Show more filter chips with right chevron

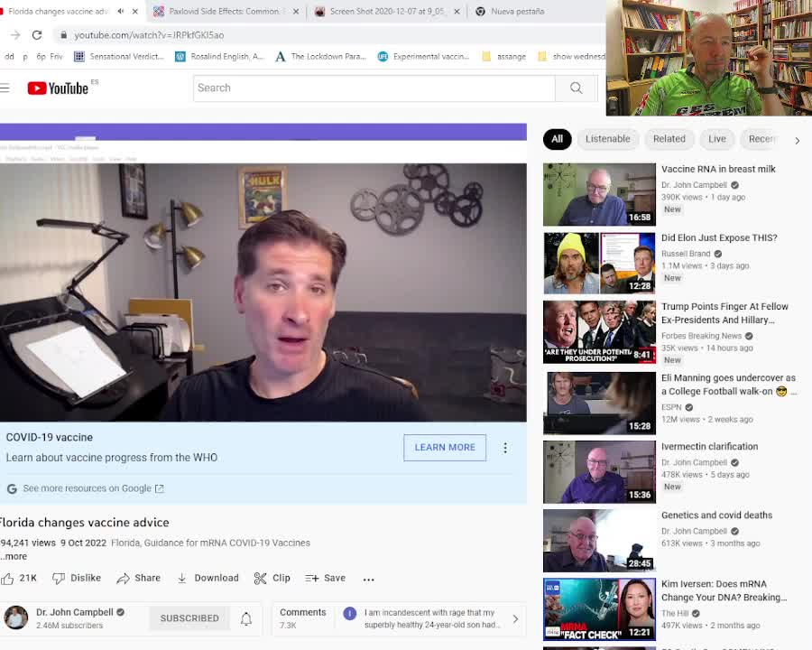[797, 140]
